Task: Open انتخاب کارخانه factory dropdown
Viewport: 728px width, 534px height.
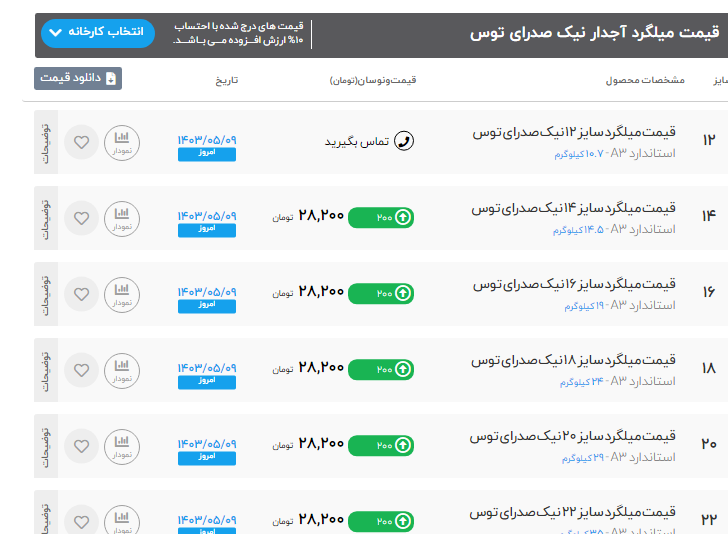Action: (98, 33)
